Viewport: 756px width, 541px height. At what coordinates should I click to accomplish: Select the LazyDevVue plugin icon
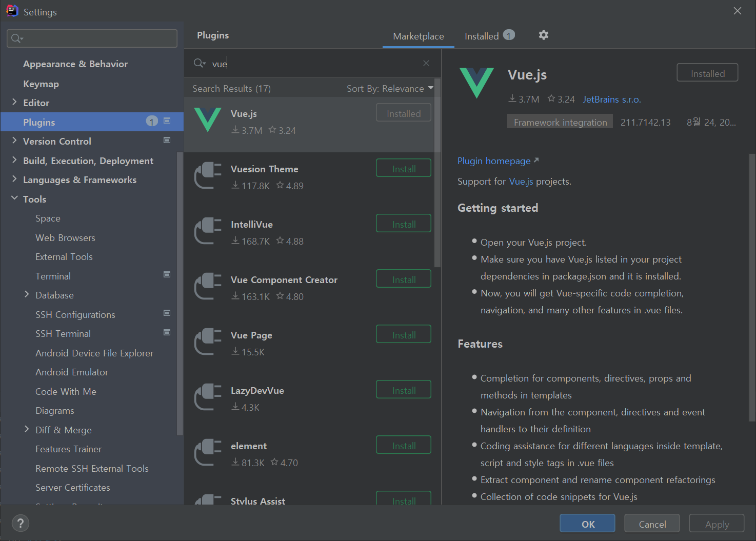point(208,397)
